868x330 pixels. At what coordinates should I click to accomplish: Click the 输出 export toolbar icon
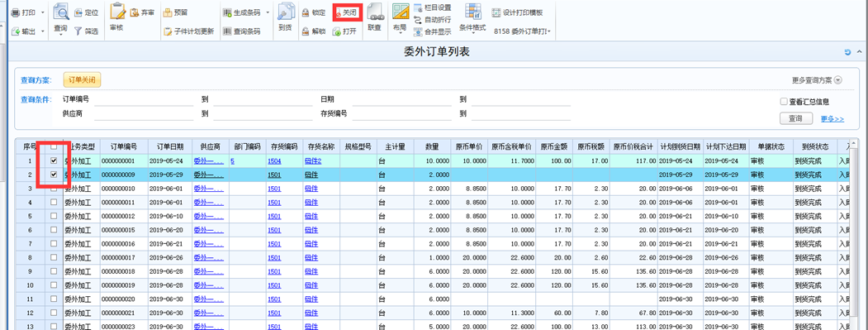click(16, 31)
